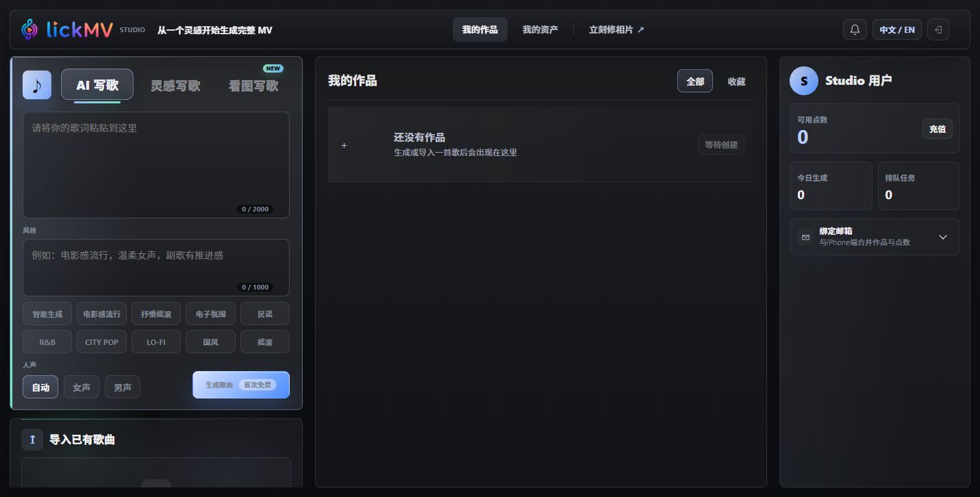
Task: Open the 我的作品 nav tab
Action: [480, 29]
